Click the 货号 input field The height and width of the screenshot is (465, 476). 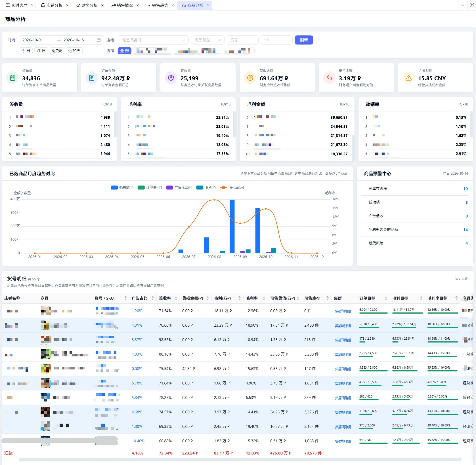point(243,40)
